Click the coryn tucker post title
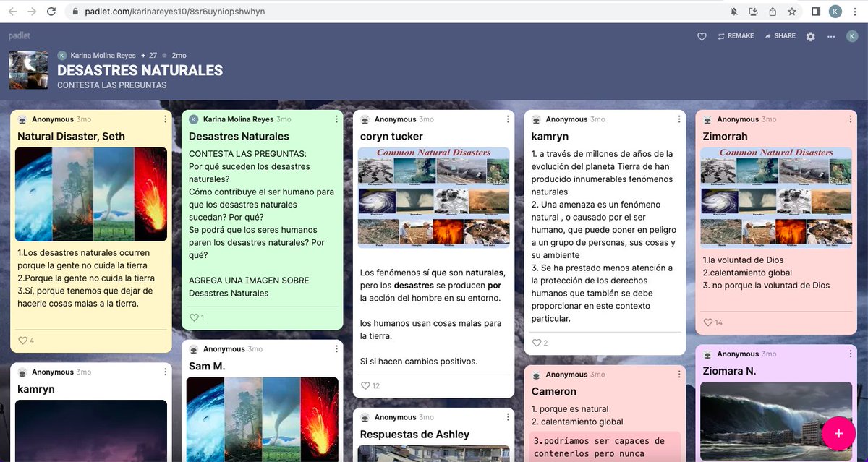Screen dimensions: 868x462 [391, 137]
